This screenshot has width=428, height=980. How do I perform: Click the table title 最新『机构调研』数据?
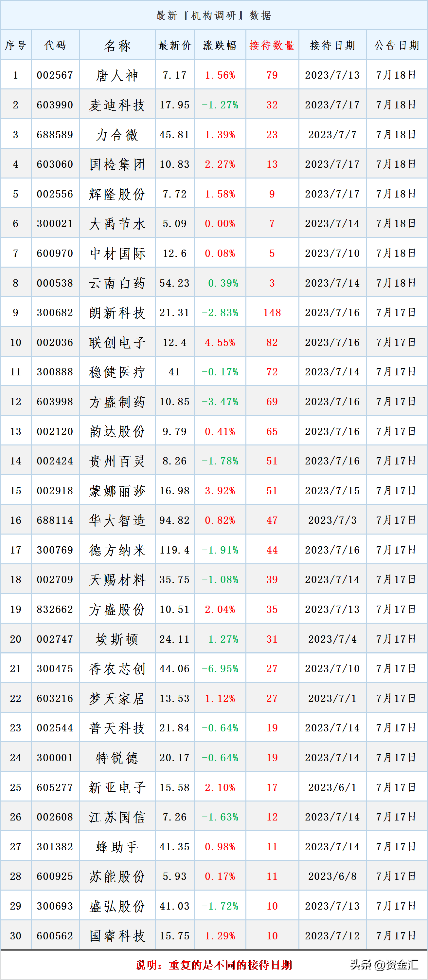point(214,16)
